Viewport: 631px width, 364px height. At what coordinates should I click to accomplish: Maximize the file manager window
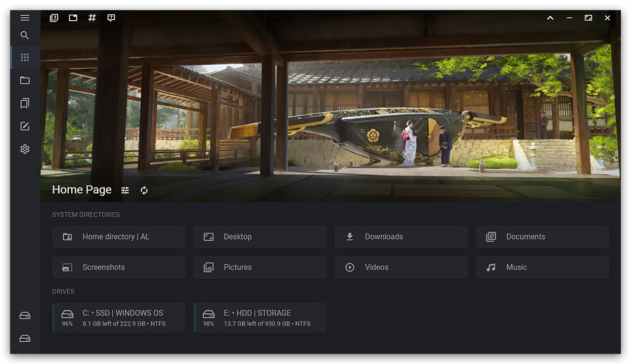pyautogui.click(x=589, y=18)
